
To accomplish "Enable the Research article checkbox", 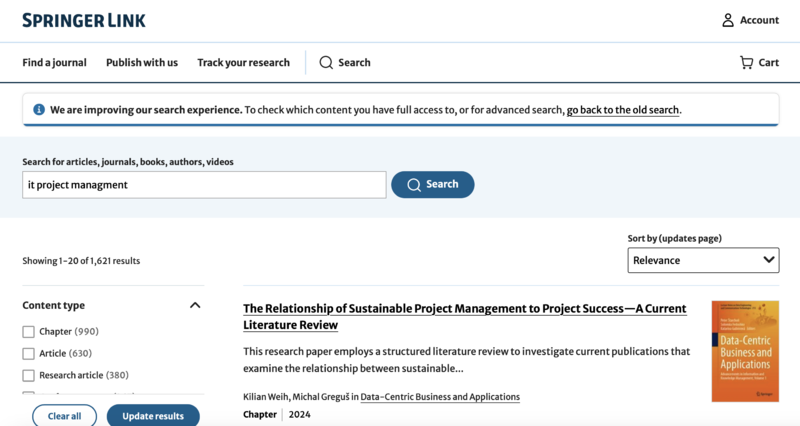I will pyautogui.click(x=29, y=376).
